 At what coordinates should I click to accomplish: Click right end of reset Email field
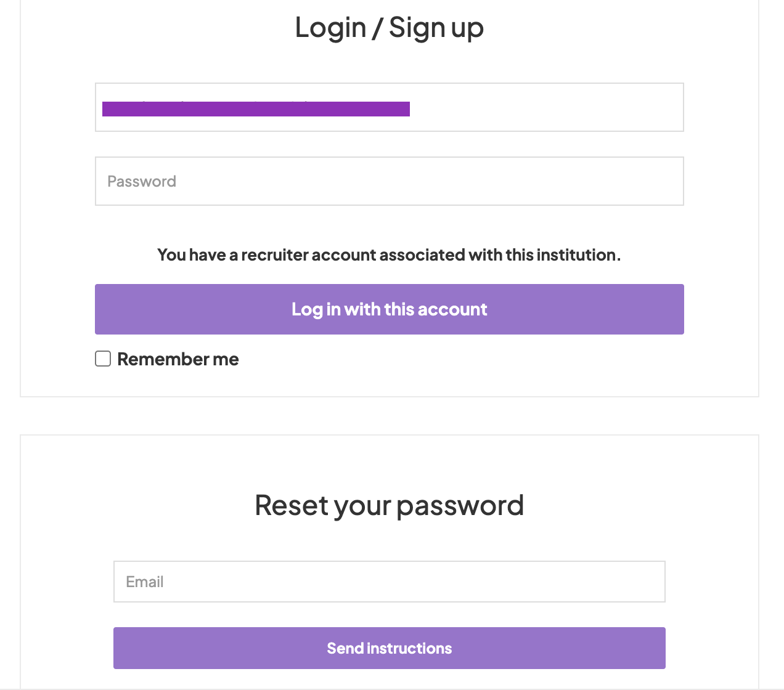[x=641, y=582]
